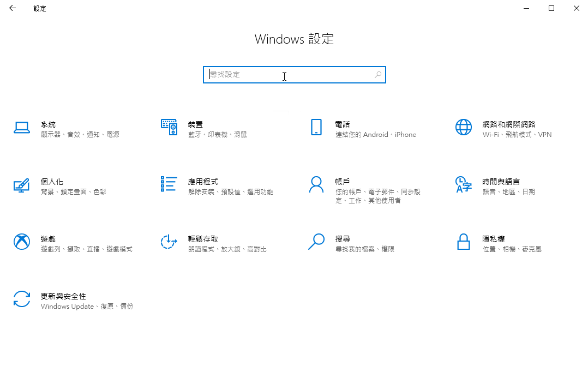Open the 系統 laptop icon

pyautogui.click(x=22, y=128)
